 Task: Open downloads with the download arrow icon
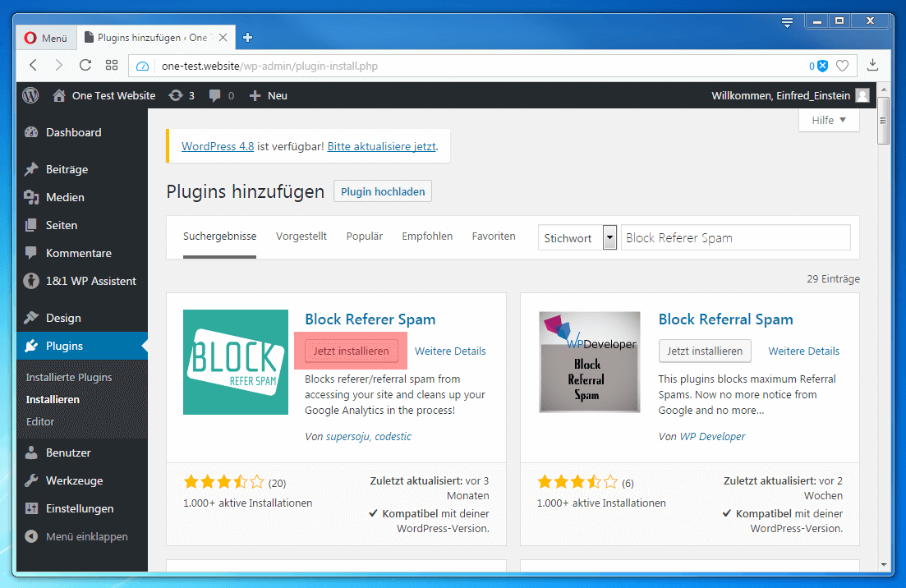pos(872,65)
